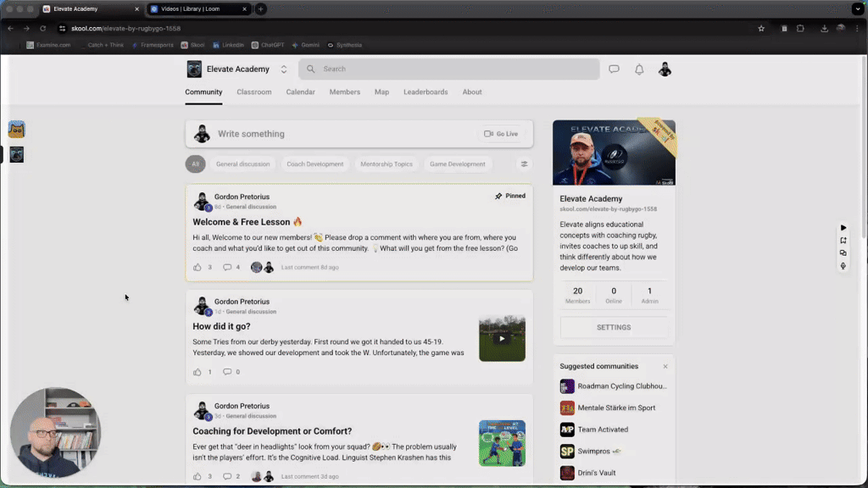The image size is (868, 488).
Task: Open the profile avatar menu
Action: [665, 69]
